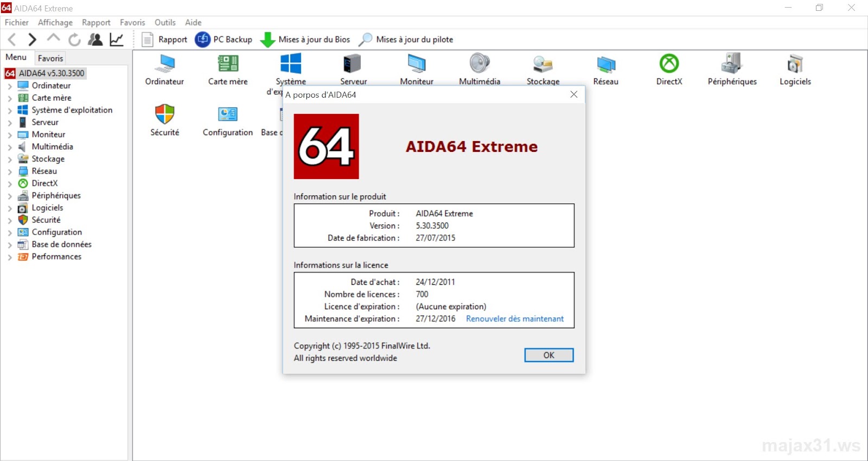Go up one level arrow

(x=53, y=38)
